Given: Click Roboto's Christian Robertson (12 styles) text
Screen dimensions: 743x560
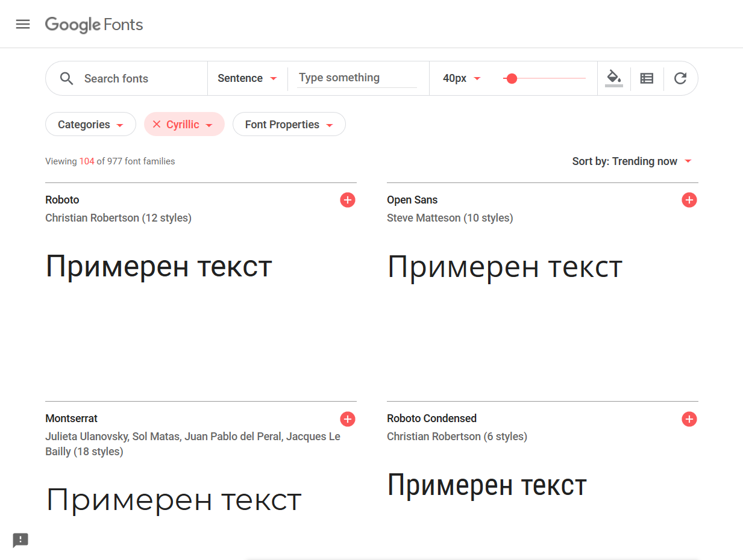Looking at the screenshot, I should (x=118, y=218).
